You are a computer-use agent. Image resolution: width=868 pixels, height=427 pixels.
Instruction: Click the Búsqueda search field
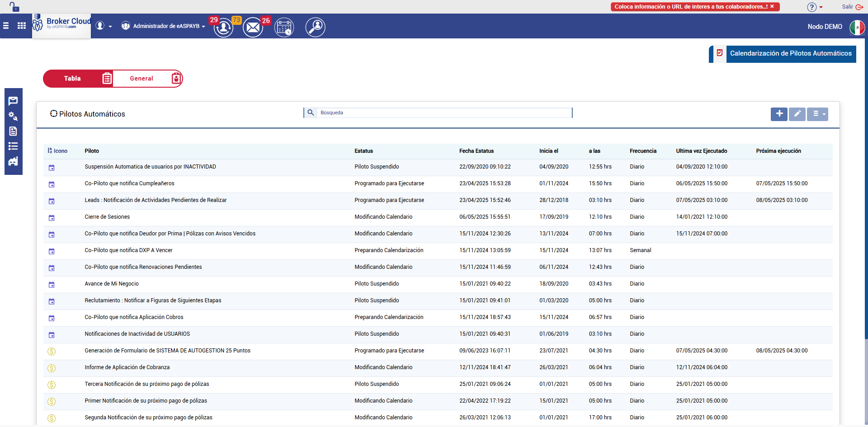(x=444, y=113)
